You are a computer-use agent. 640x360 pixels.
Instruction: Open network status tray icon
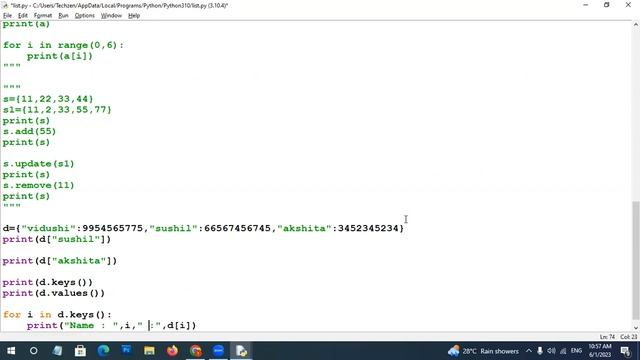[x=563, y=351]
